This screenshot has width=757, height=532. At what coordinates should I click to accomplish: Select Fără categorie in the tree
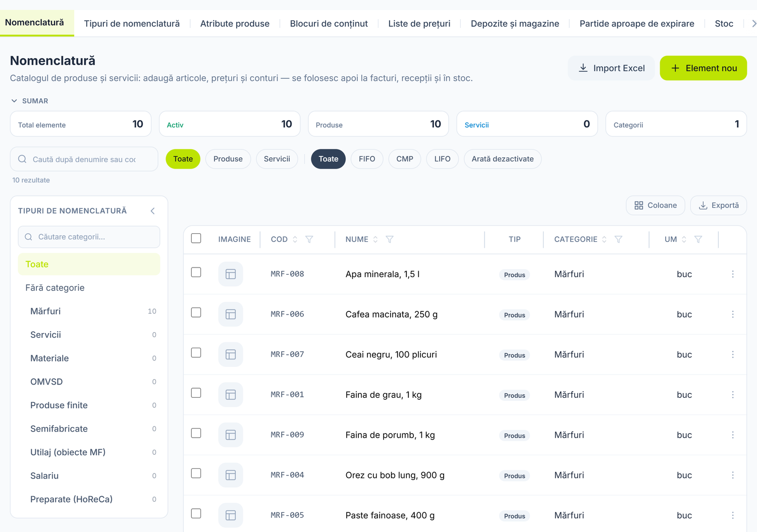(x=89, y=288)
